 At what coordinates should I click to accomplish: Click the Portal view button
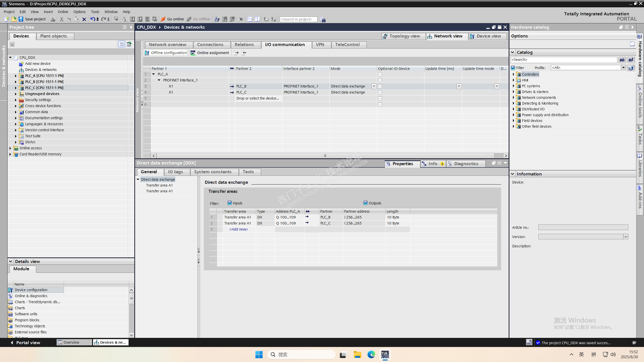(25, 342)
